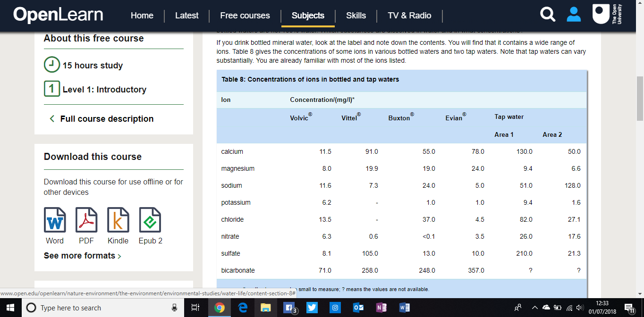644x317 pixels.
Task: Check battery status tray icon
Action: coord(557,308)
